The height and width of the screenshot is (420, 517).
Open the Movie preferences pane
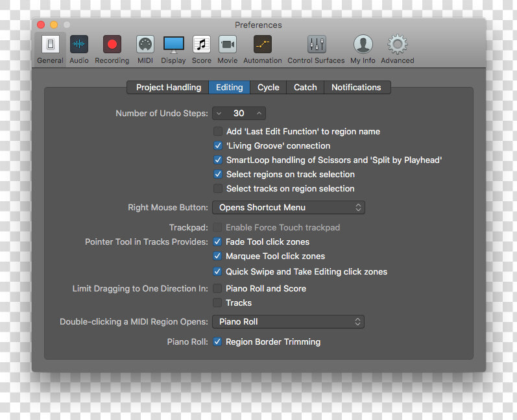(228, 49)
